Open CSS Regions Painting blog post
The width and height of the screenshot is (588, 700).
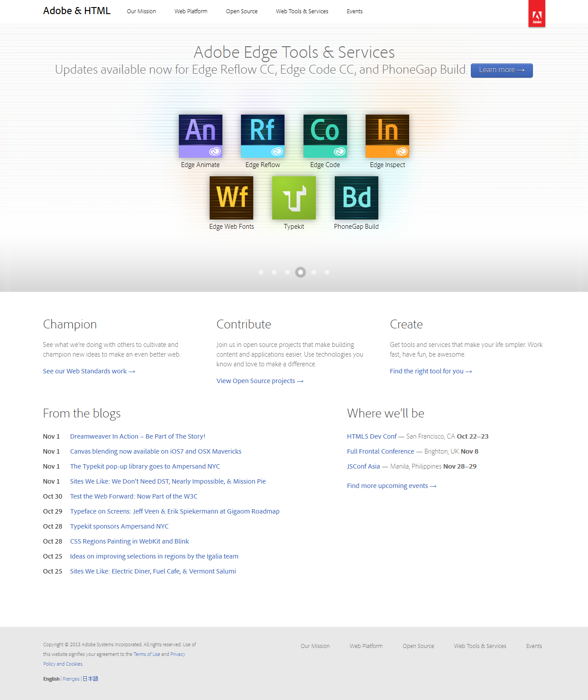coord(129,541)
